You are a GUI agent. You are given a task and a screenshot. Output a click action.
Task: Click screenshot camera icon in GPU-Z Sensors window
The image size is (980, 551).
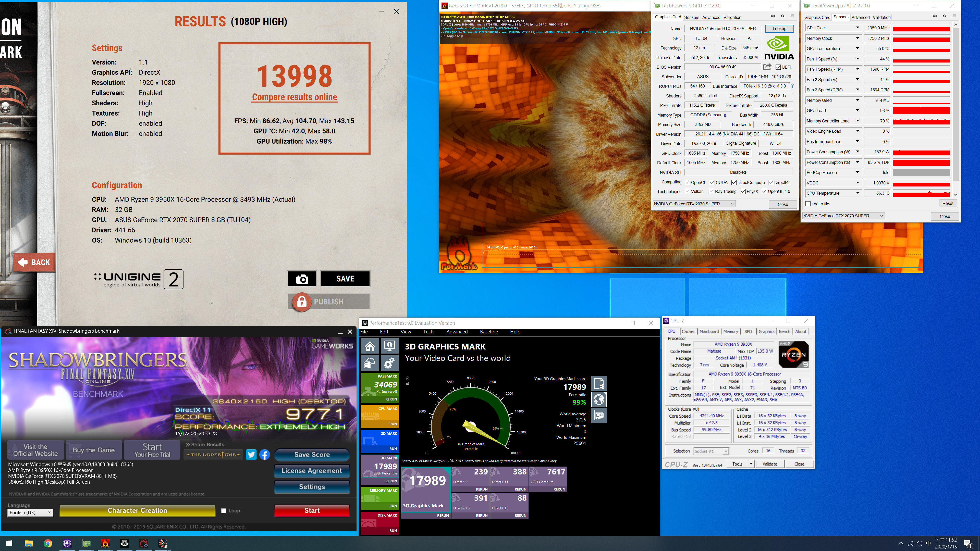(935, 16)
